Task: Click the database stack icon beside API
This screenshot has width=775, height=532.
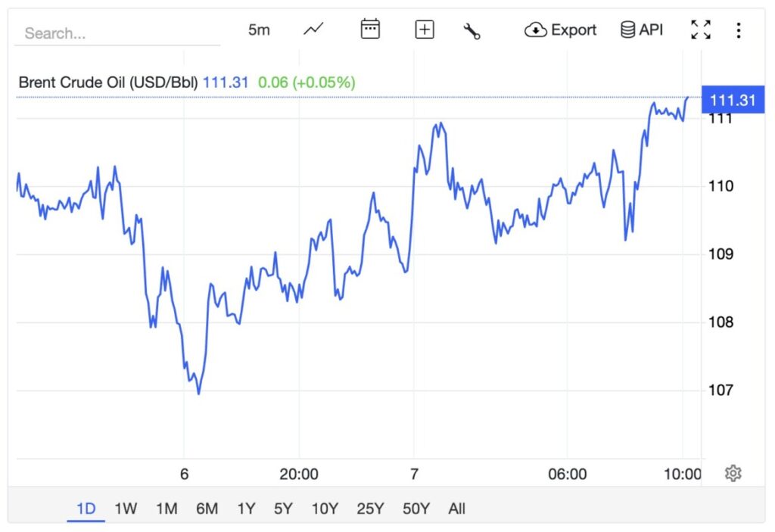Action: [x=627, y=29]
